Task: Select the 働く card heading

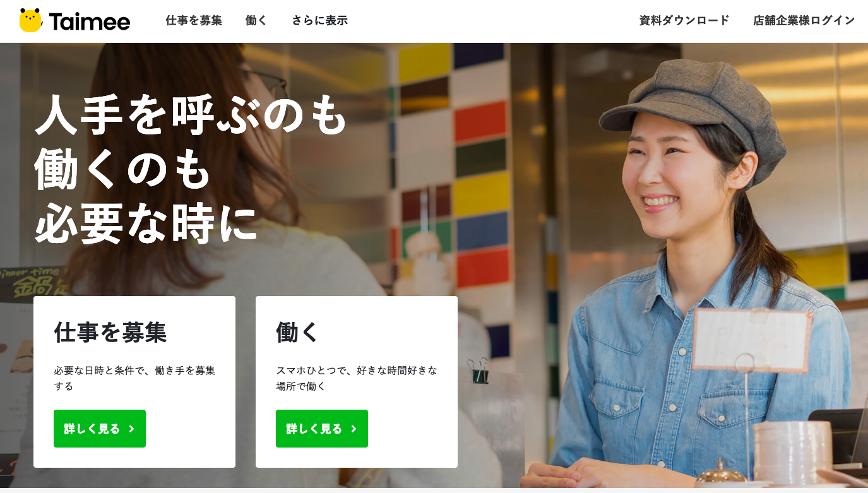Action: point(298,332)
